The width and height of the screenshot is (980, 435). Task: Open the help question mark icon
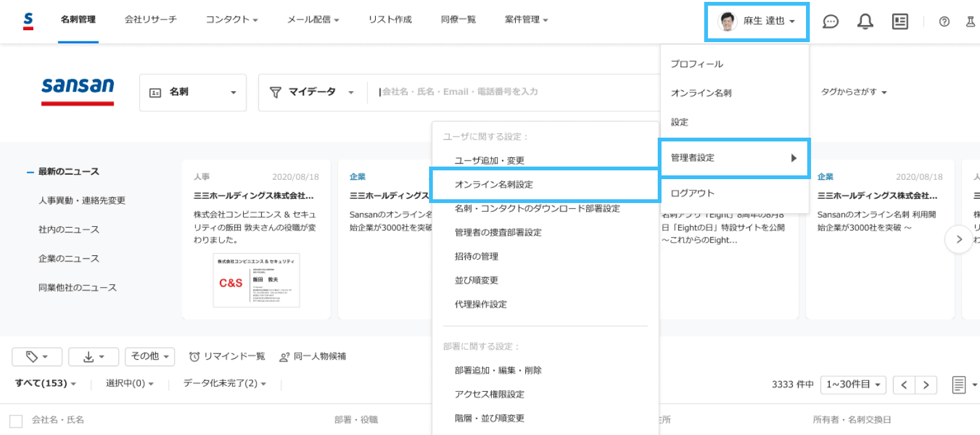tap(944, 21)
